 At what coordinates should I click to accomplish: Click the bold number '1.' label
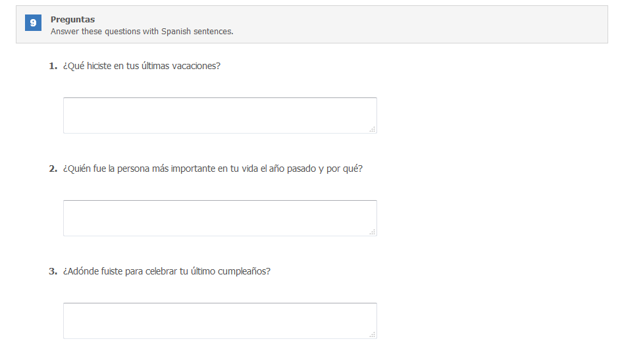point(53,66)
